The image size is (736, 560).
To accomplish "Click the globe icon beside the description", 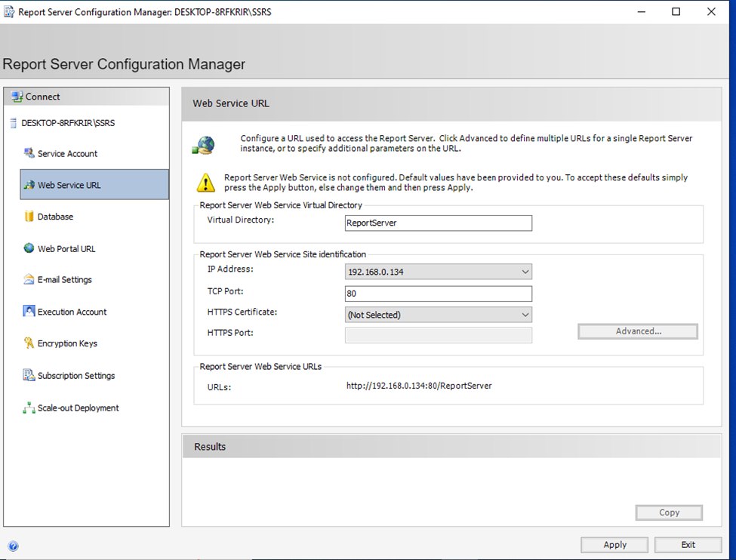I will coord(204,145).
